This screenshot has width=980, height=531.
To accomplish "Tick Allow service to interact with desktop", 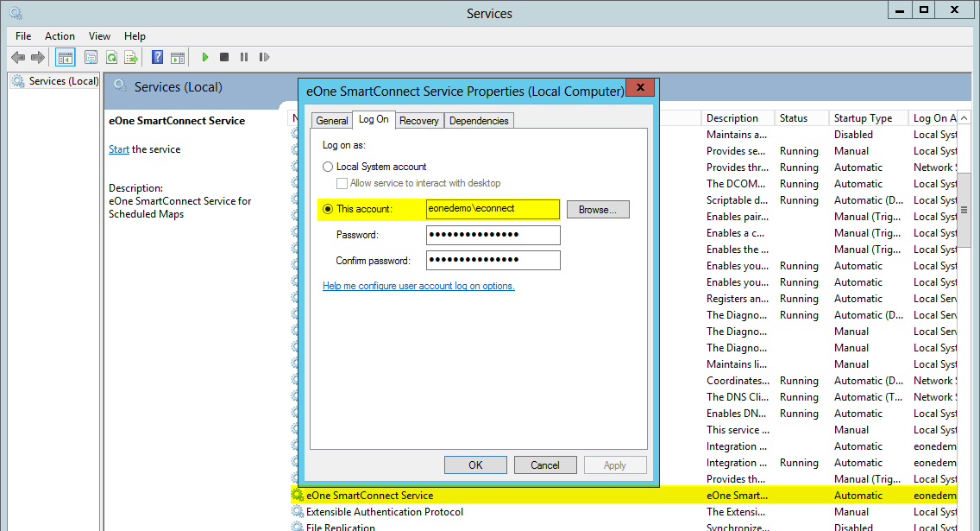I will click(x=342, y=183).
